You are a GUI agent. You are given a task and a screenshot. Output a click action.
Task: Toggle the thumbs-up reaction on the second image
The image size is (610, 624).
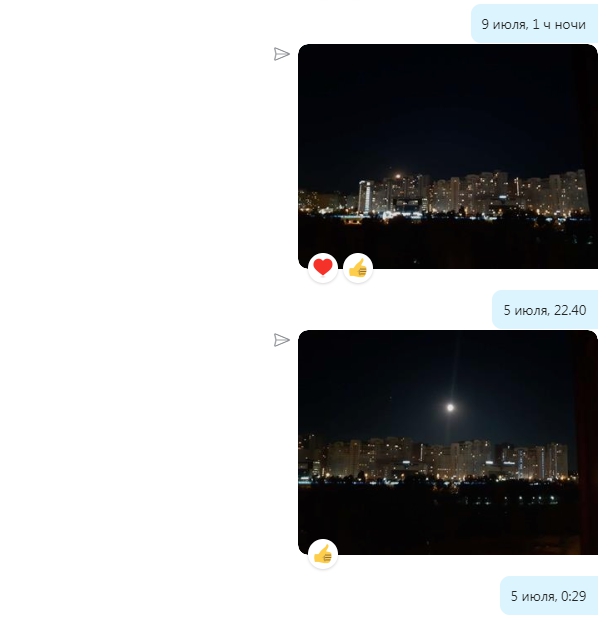tap(323, 554)
